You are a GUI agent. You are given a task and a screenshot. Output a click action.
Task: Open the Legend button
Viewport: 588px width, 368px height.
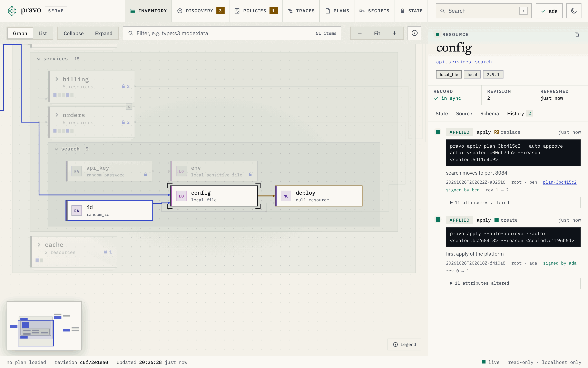[404, 344]
